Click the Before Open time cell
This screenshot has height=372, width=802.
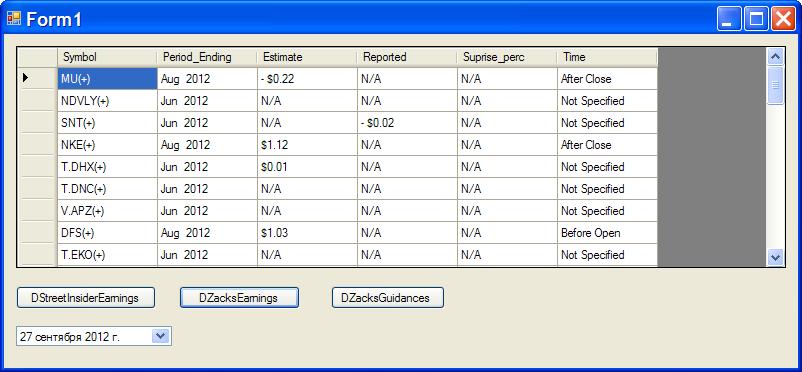(x=607, y=233)
